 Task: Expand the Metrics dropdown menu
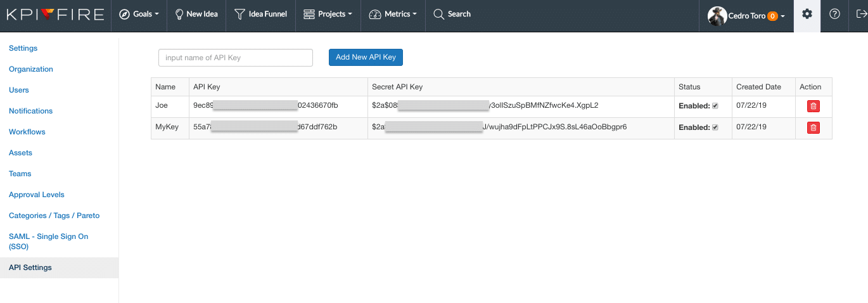pyautogui.click(x=393, y=15)
